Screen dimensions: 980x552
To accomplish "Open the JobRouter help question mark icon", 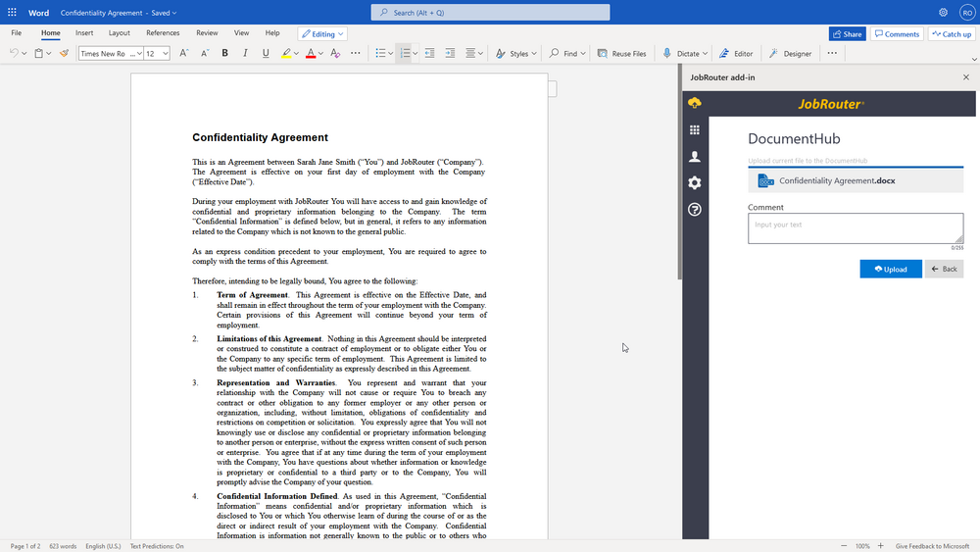I will pyautogui.click(x=695, y=209).
